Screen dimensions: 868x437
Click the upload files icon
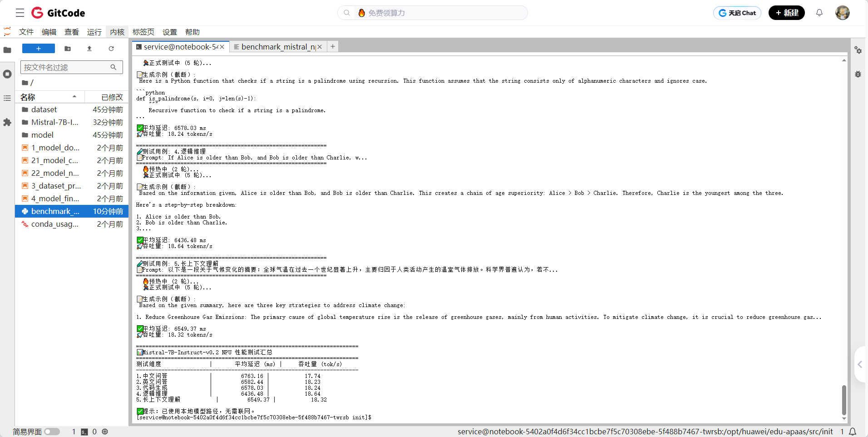coord(89,49)
